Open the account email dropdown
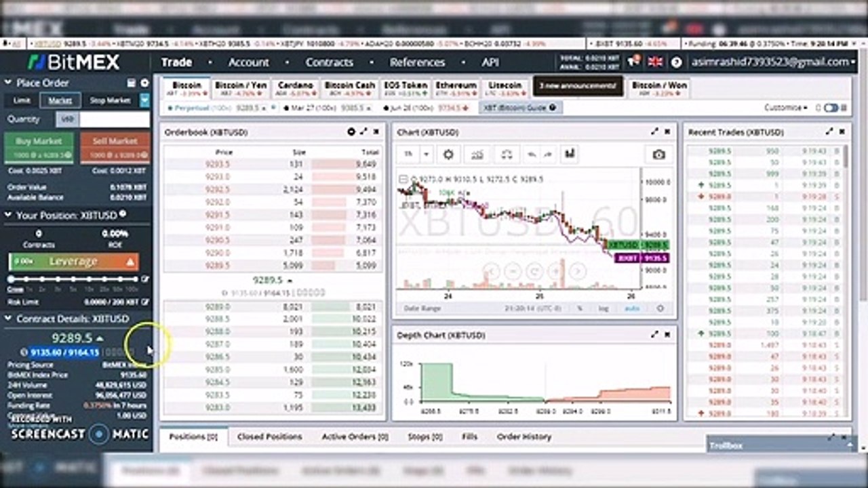This screenshot has width=868, height=488. [x=774, y=62]
